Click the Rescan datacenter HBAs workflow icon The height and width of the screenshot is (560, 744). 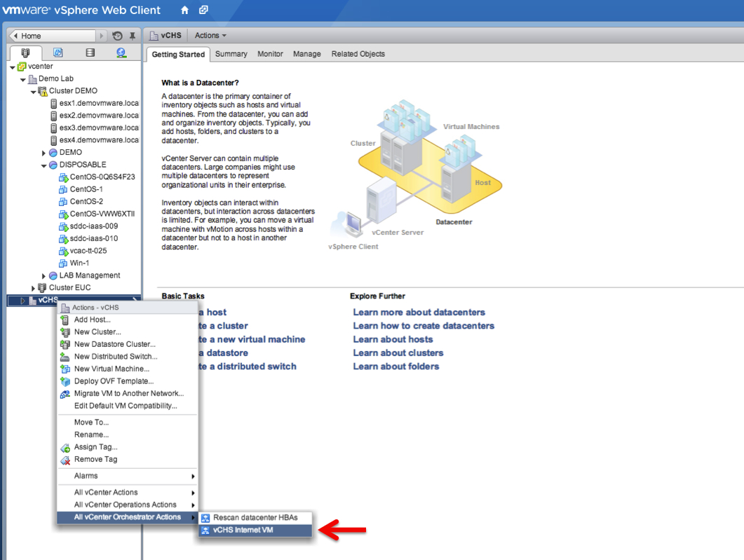click(x=205, y=518)
